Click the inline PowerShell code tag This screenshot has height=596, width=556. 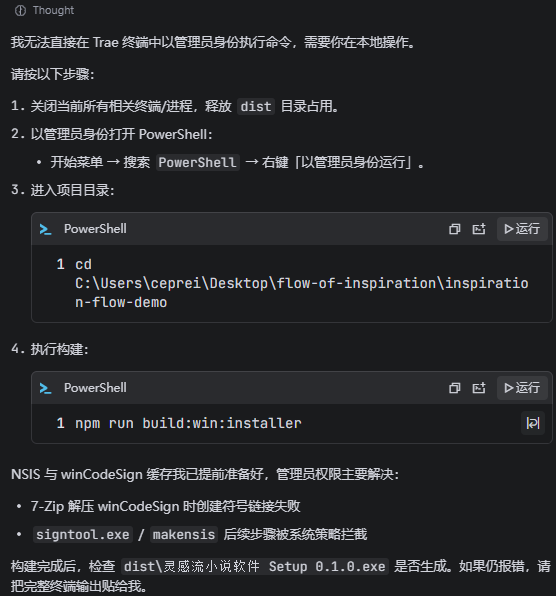coord(198,162)
